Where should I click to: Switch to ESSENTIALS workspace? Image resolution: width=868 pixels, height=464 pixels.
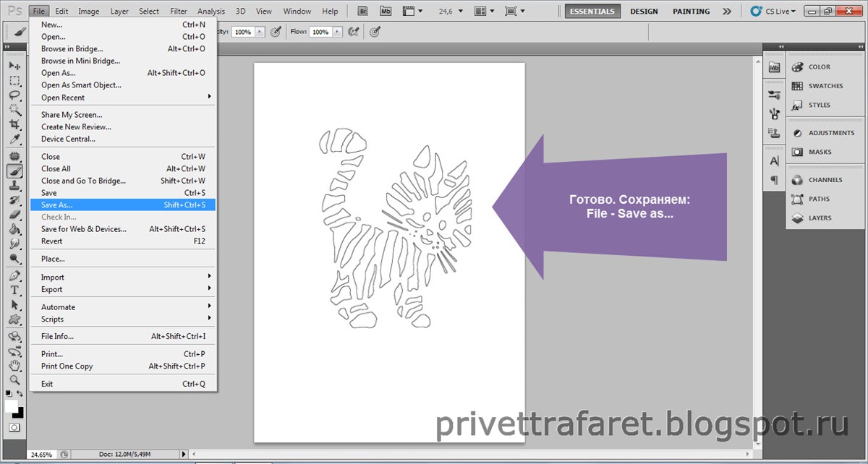592,12
